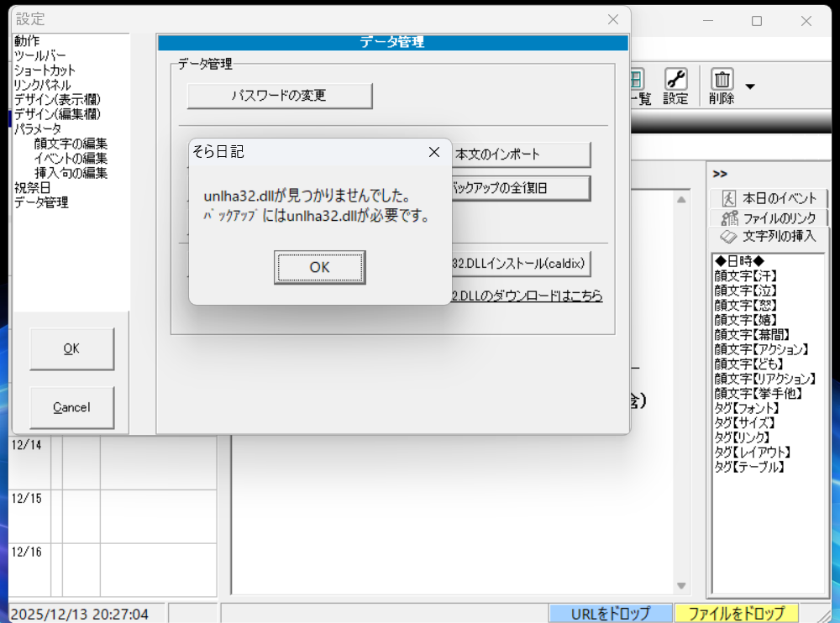Screen dimensions: 840x623
Task: Choose タグ【フォント】 in insert list
Action: [x=747, y=408]
